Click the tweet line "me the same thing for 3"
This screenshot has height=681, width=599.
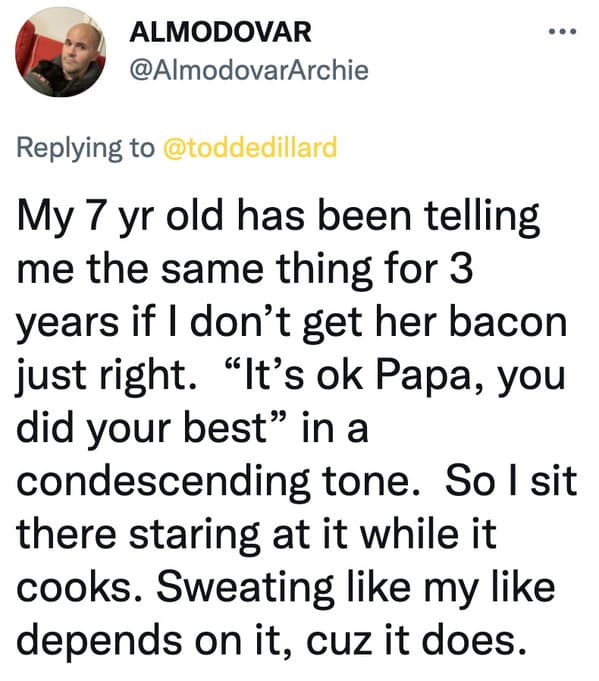[x=245, y=269]
